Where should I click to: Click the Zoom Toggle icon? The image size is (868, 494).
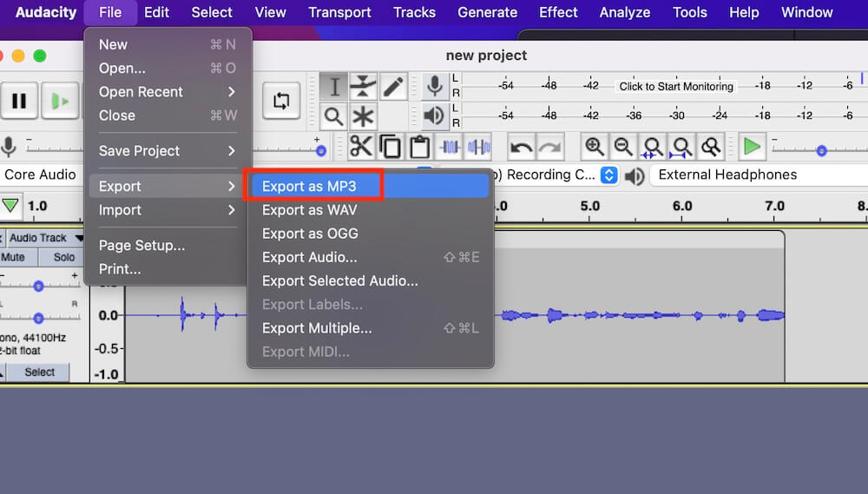click(x=711, y=147)
